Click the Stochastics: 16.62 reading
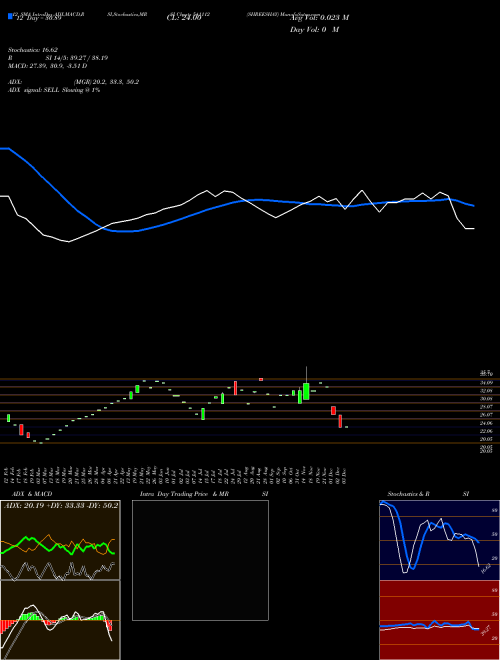Screen dimensions: 500x660 point(35,50)
